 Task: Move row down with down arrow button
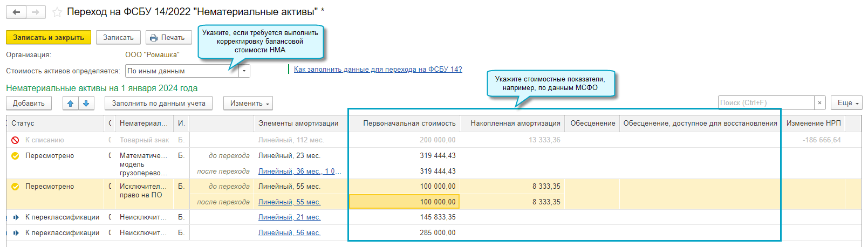click(86, 103)
